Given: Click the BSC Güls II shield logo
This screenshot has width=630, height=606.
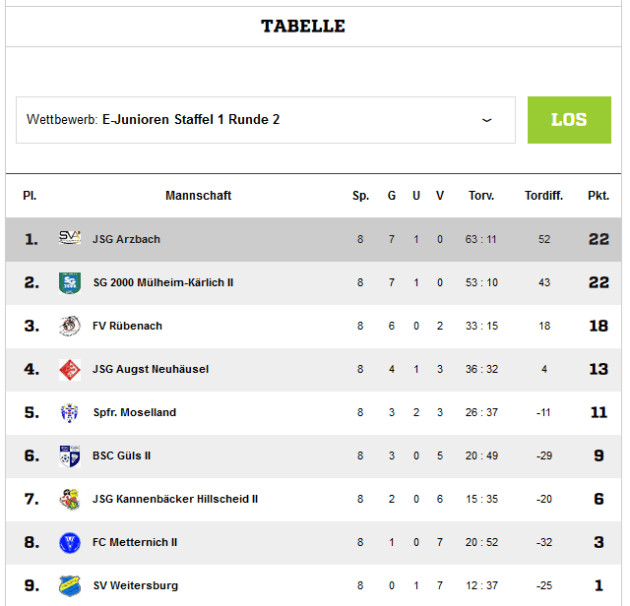Looking at the screenshot, I should coord(70,456).
